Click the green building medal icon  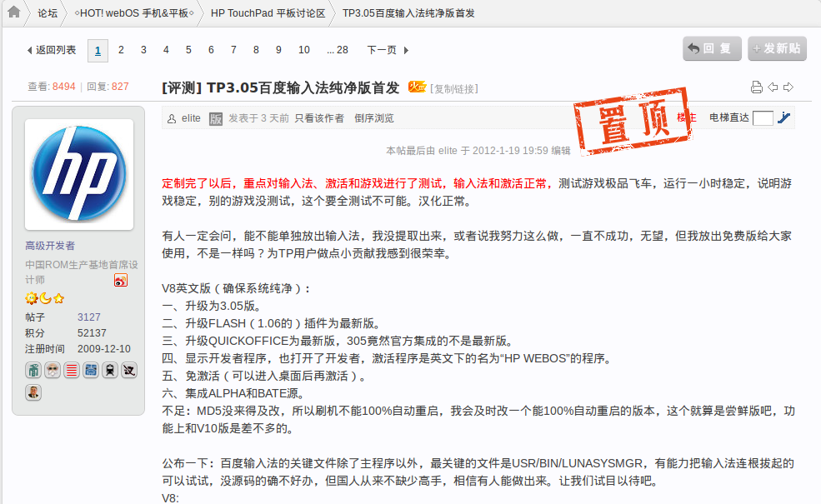[33, 371]
